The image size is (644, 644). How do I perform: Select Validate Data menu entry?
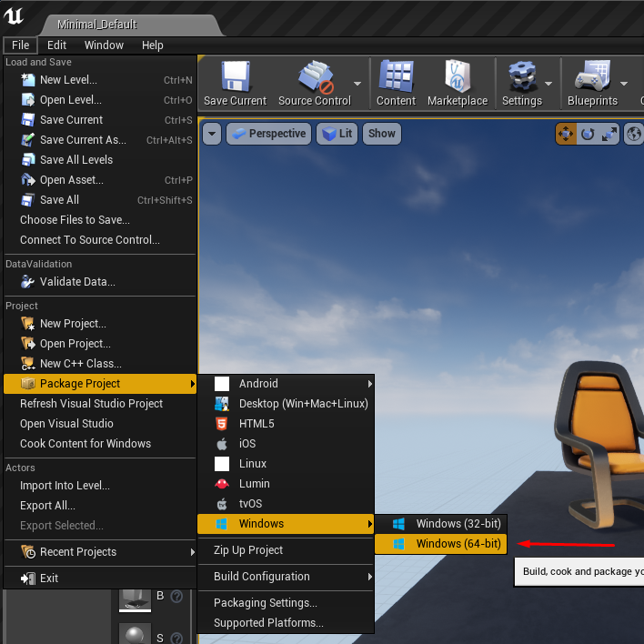pos(100,282)
